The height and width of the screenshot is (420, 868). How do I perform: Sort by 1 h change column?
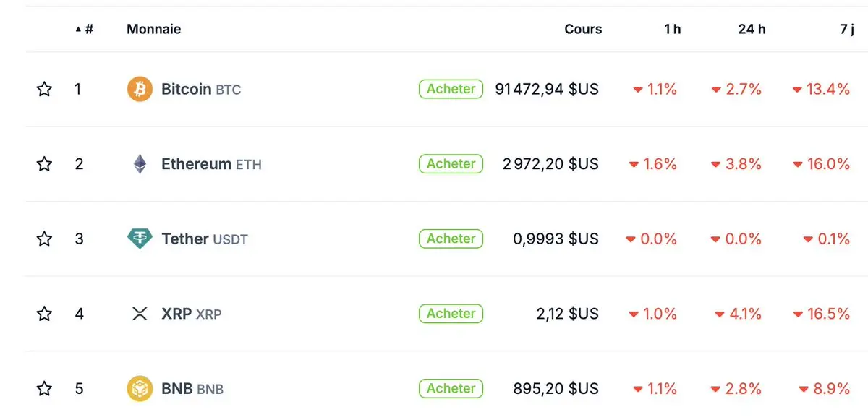(672, 30)
